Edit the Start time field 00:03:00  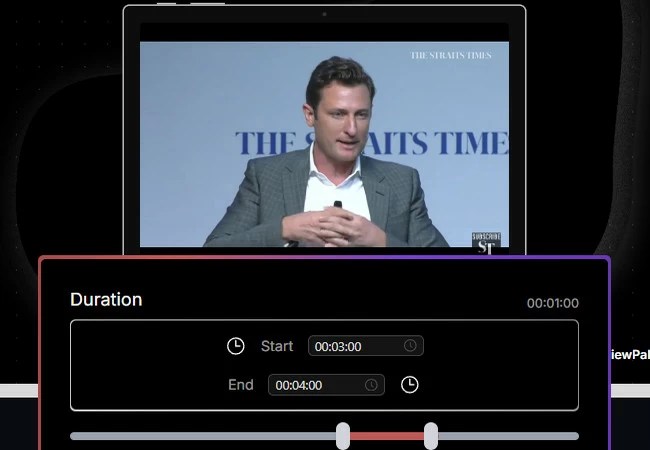[366, 346]
